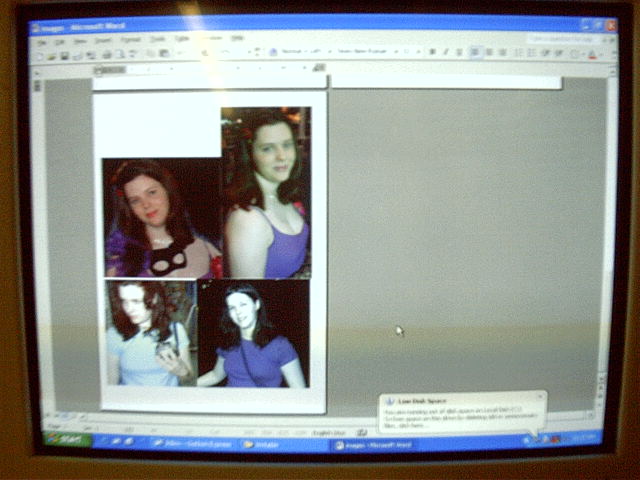Screen dimensions: 640x480
Task: Select the photo of woman in purple tank top
Action: point(266,193)
